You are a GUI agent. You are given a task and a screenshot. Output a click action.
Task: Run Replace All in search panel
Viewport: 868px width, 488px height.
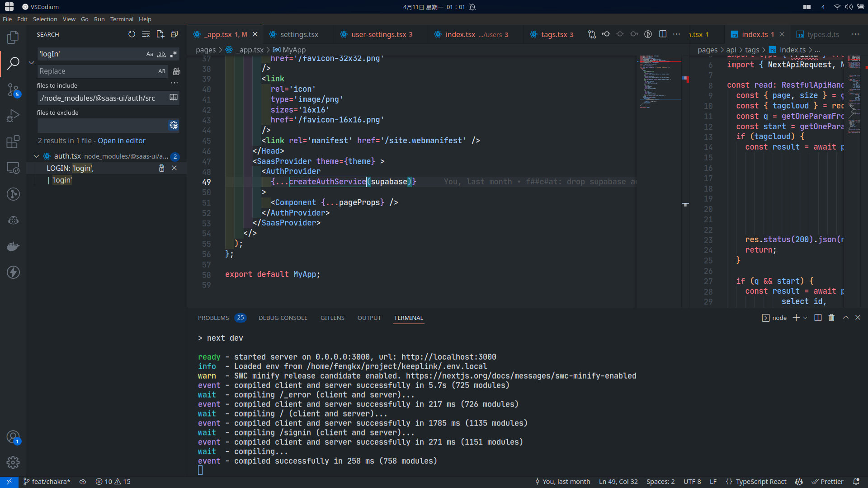[x=176, y=71]
